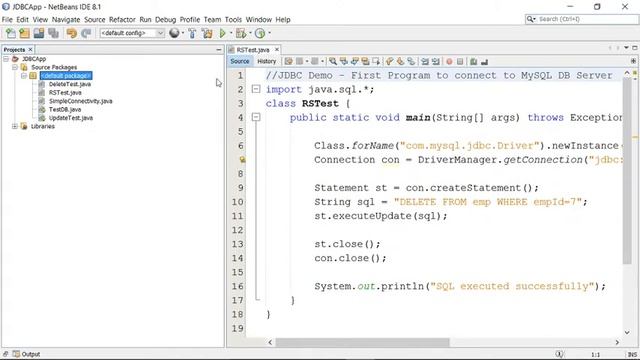640x360 pixels.
Task: Click the horizontal scrollbar right arrow
Action: pyautogui.click(x=617, y=342)
